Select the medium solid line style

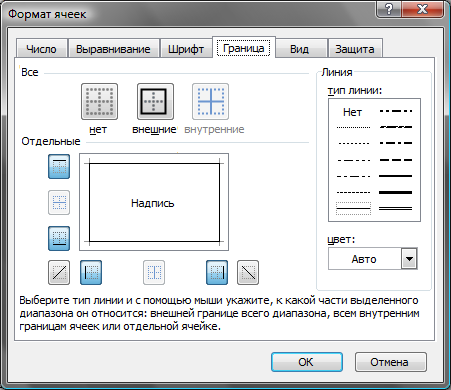coord(396,176)
